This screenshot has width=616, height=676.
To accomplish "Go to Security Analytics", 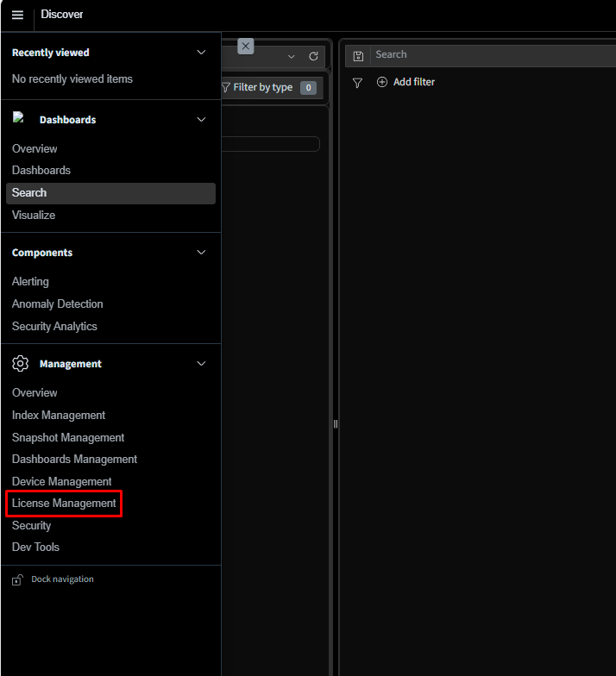I will [54, 327].
